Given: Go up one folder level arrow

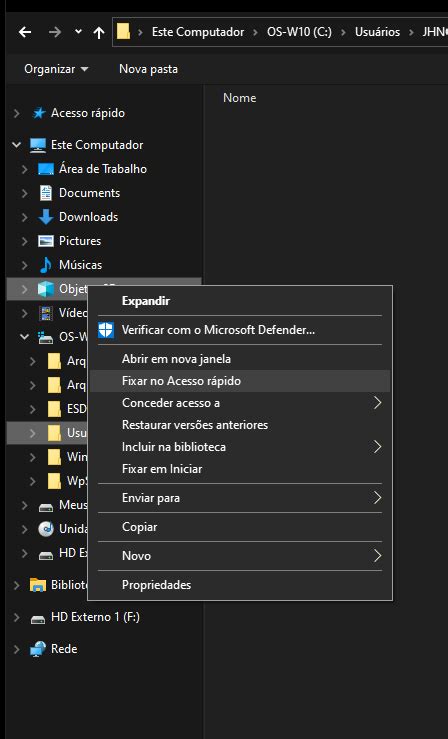Looking at the screenshot, I should 99,32.
